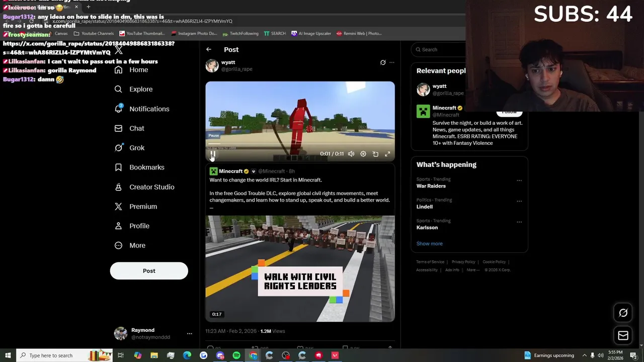Open Notifications from the sidebar
644x362 pixels.
tap(142, 109)
